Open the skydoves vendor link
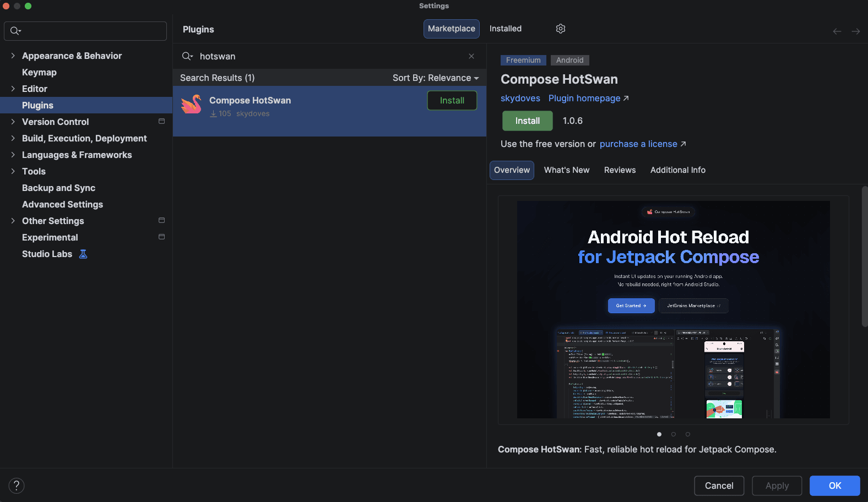Screen dimensions: 868x502 [x=520, y=98]
